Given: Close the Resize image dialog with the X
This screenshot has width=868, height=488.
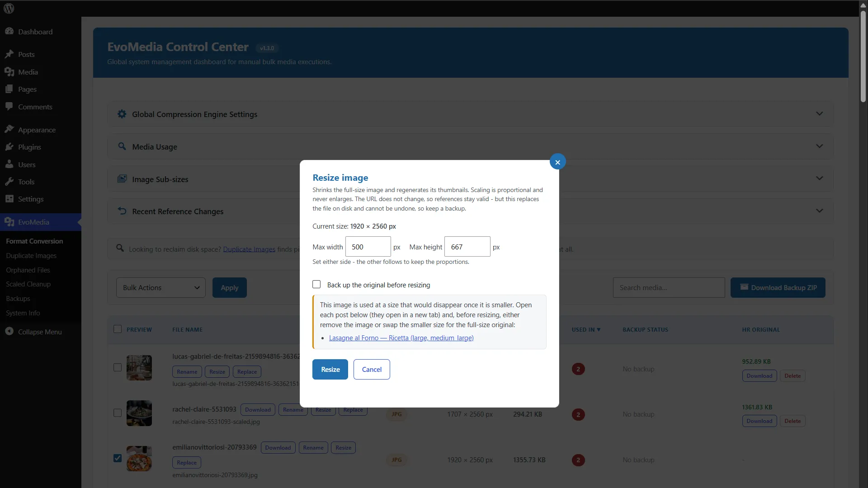Looking at the screenshot, I should tap(557, 162).
